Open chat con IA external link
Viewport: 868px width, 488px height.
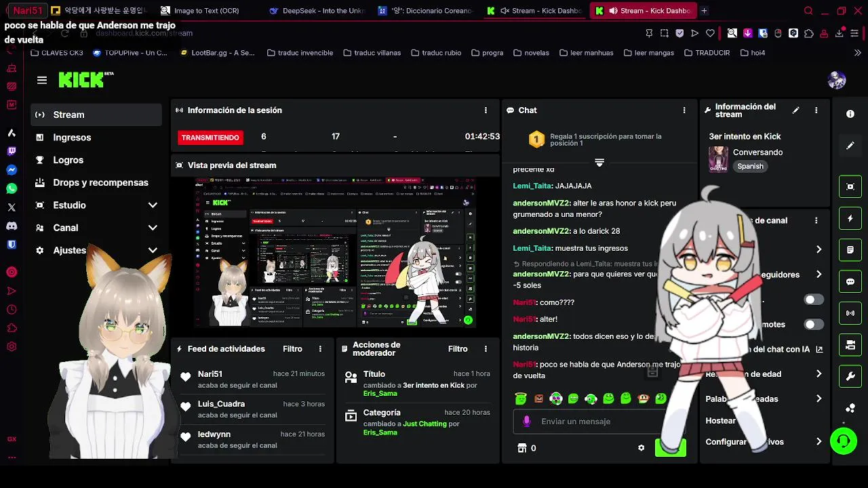point(819,350)
